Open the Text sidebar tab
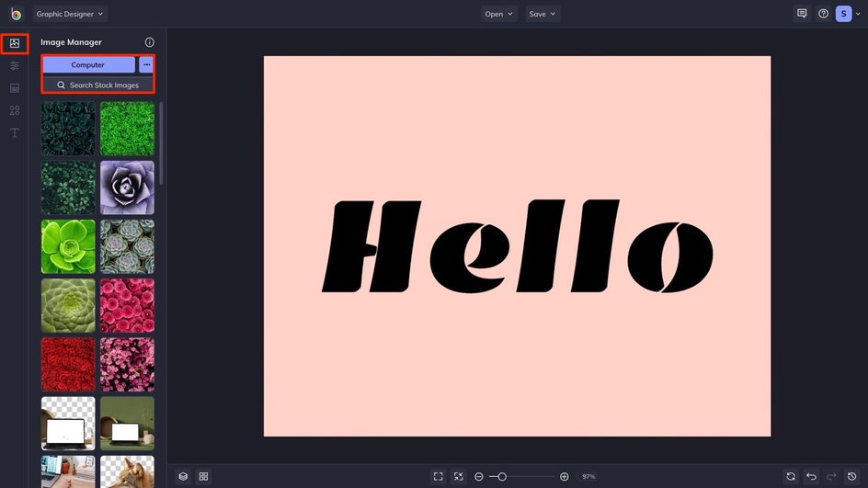868x488 pixels. tap(15, 132)
